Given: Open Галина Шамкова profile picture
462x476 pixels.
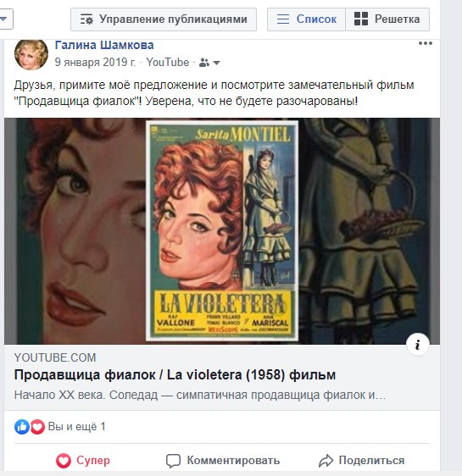Looking at the screenshot, I should click(31, 55).
